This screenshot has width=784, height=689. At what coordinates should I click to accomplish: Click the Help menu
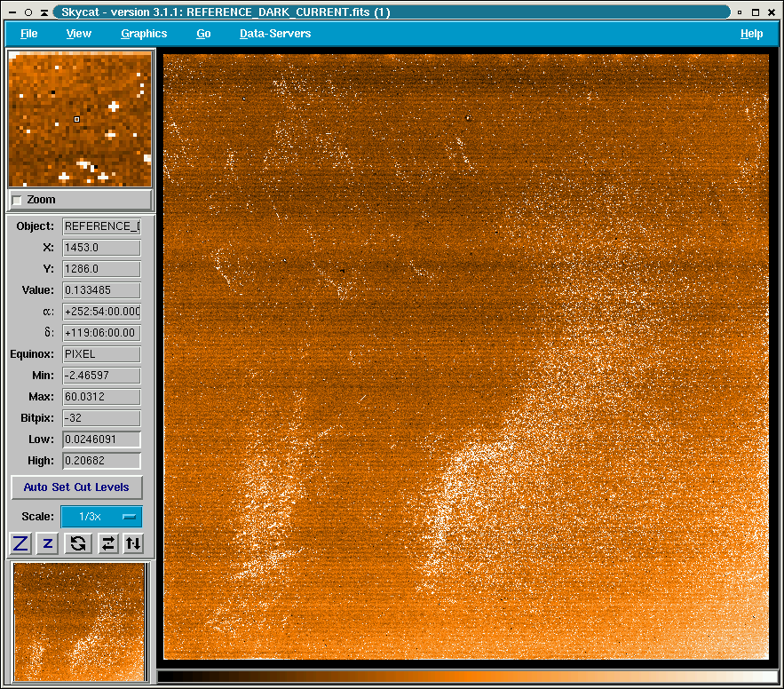(x=751, y=34)
